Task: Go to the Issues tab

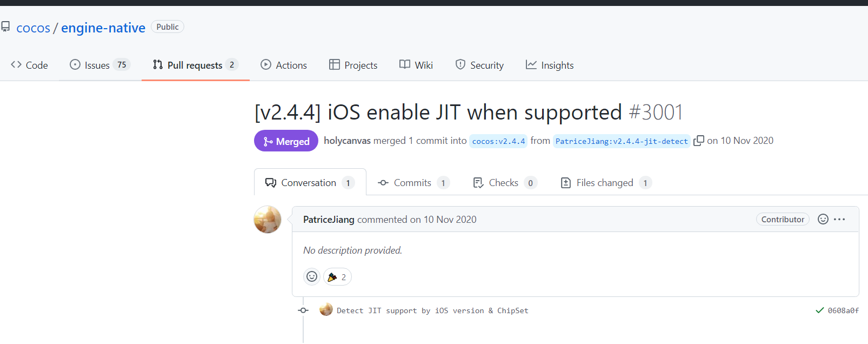Action: coord(99,65)
